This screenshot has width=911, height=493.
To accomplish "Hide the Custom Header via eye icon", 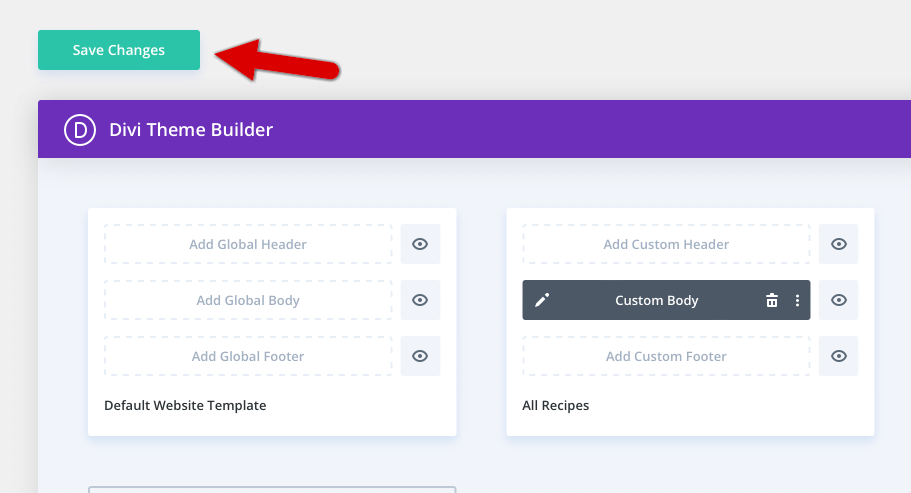I will (838, 244).
